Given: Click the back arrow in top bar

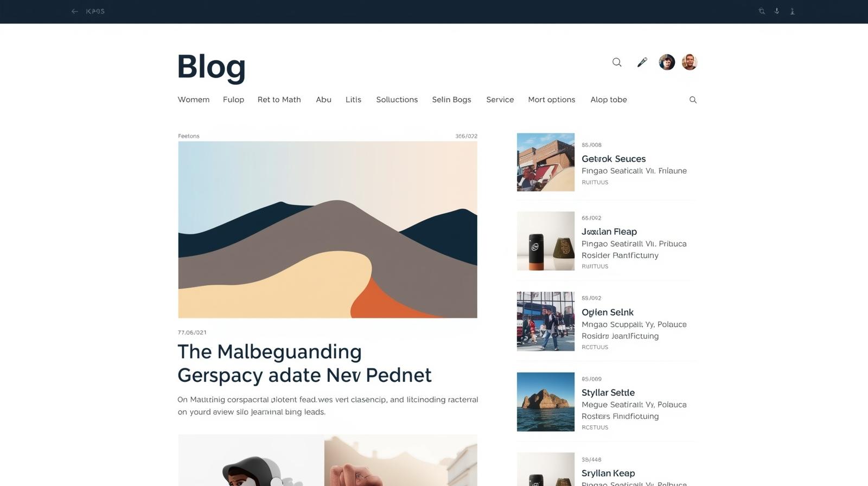Looking at the screenshot, I should pos(75,11).
